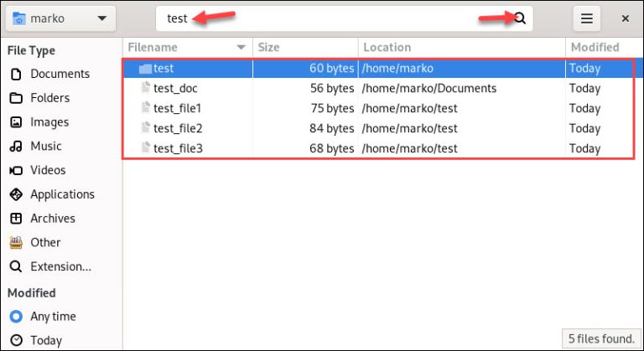Click the Applications diamond icon in sidebar
The width and height of the screenshot is (644, 351).
point(16,194)
